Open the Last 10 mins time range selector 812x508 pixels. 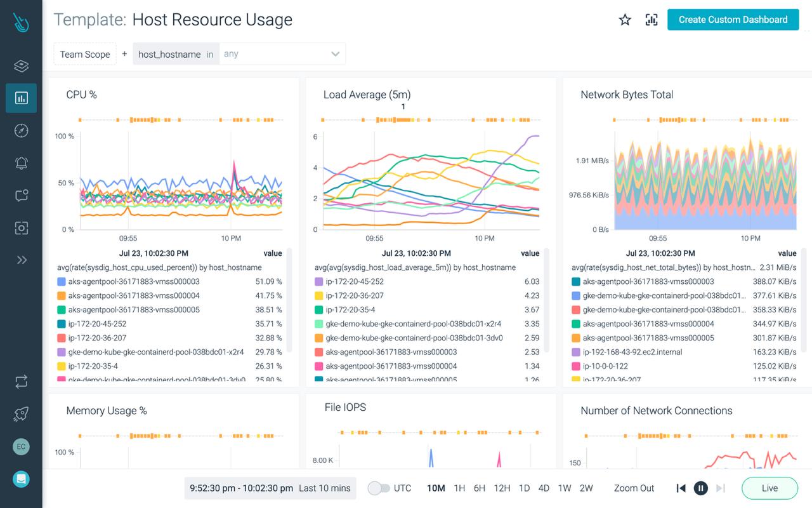(x=270, y=488)
